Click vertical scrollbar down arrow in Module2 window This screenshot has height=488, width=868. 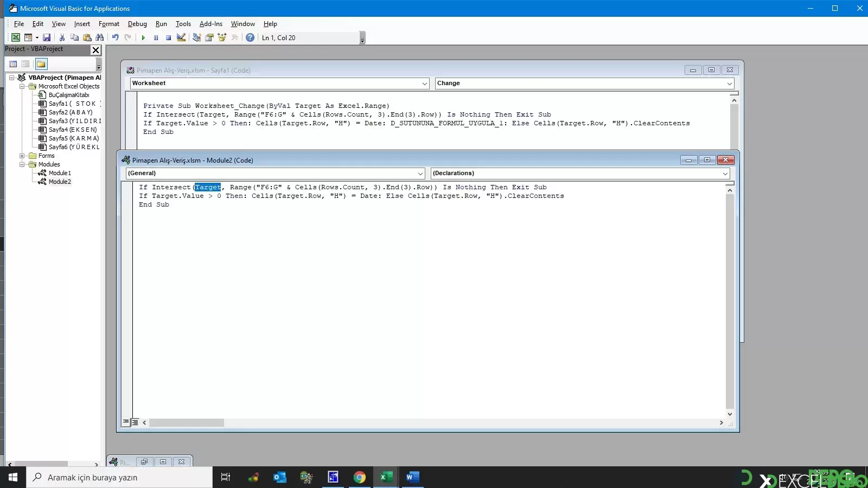(730, 414)
